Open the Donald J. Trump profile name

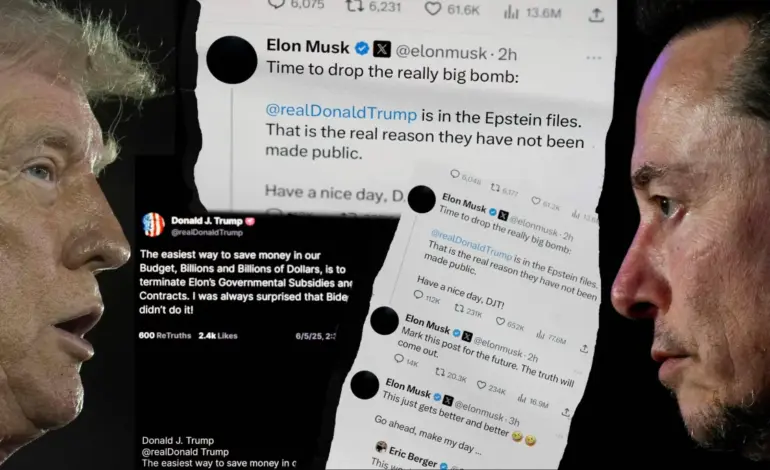pyautogui.click(x=207, y=221)
